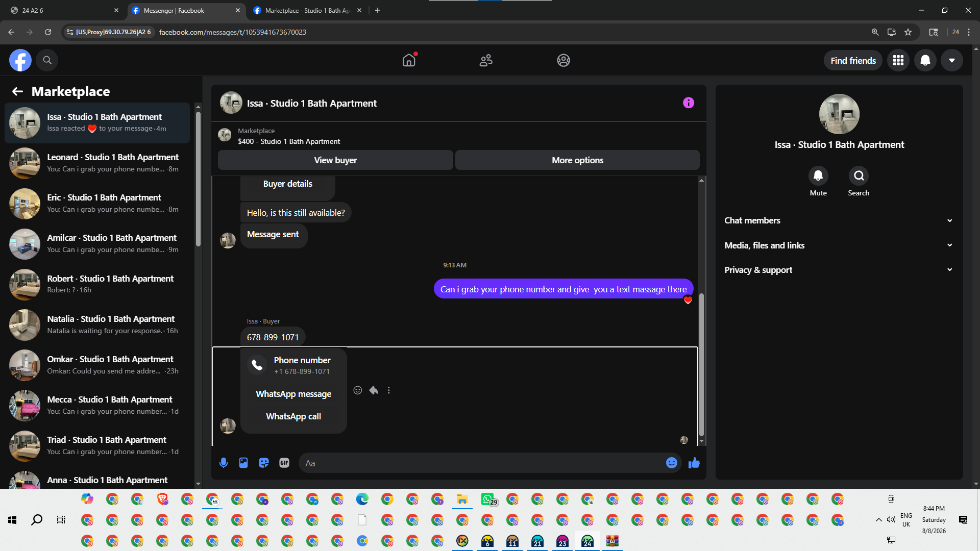980x551 pixels.
Task: React to the phone number message
Action: tap(358, 390)
